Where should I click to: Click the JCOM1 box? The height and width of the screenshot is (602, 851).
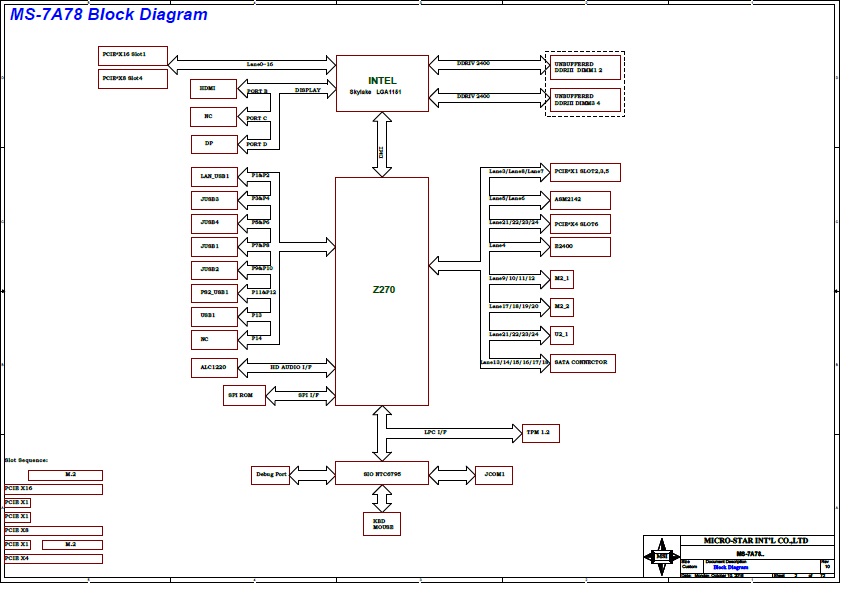(494, 475)
